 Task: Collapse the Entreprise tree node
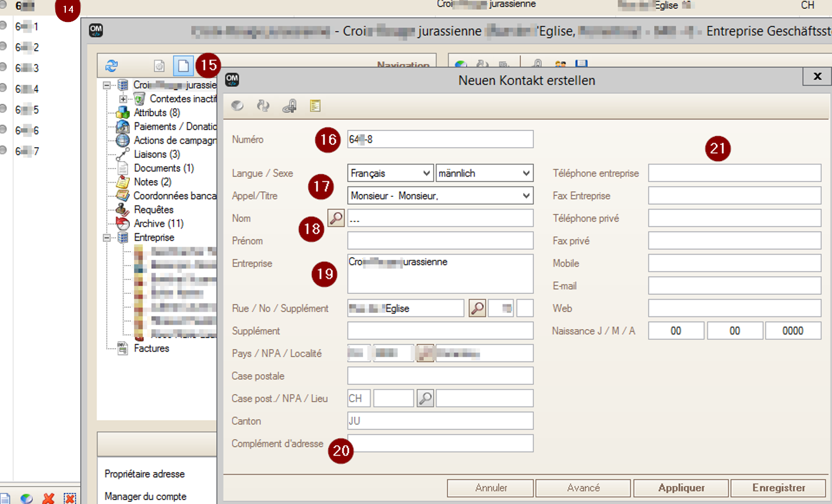[106, 238]
